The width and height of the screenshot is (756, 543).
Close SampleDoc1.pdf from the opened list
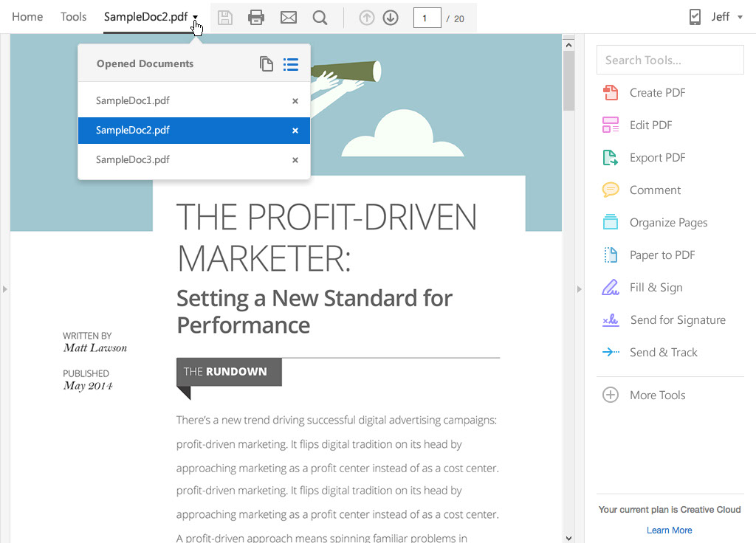pos(295,101)
